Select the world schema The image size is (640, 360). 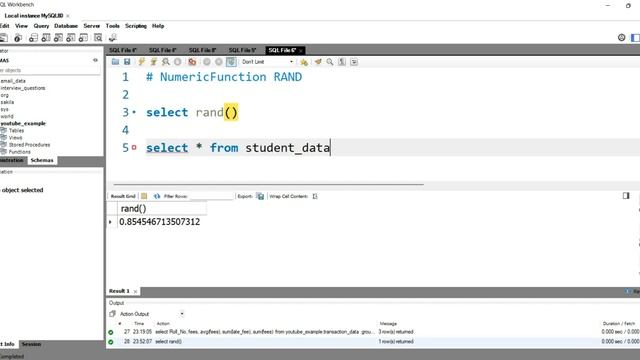pos(7,116)
